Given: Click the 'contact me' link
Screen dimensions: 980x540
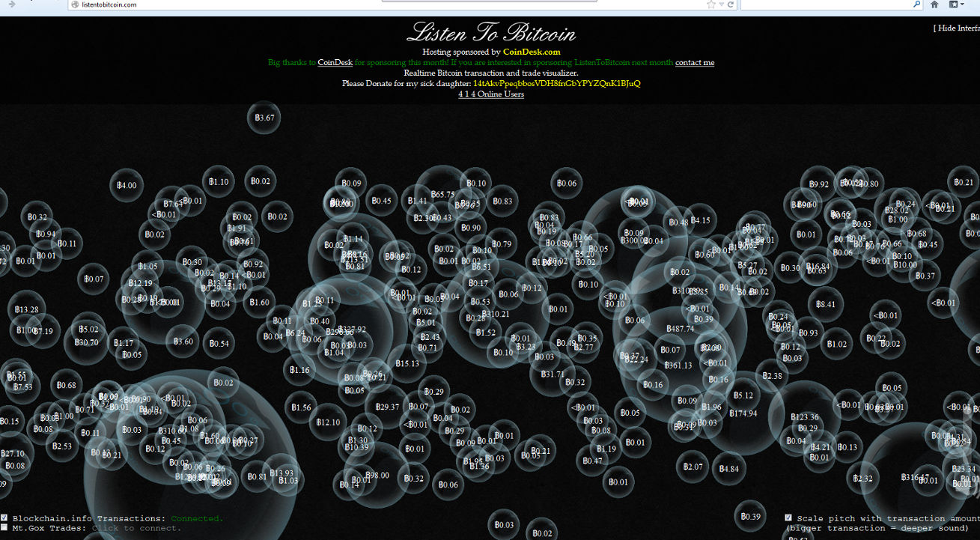Looking at the screenshot, I should coord(694,63).
